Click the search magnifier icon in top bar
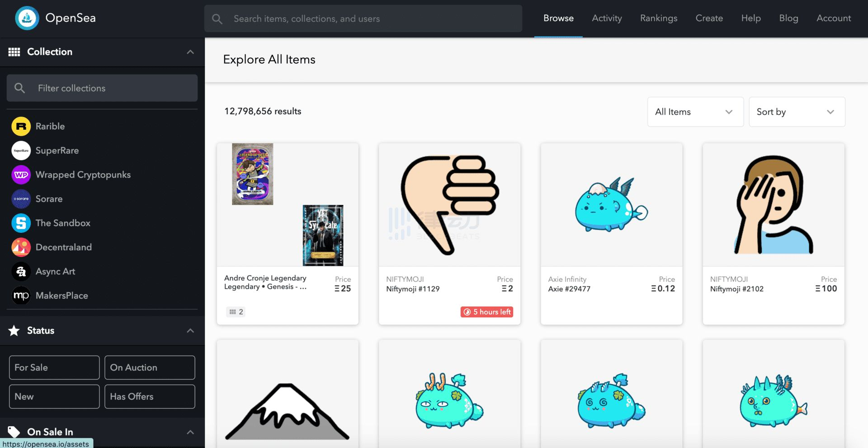This screenshot has width=868, height=448. click(217, 19)
